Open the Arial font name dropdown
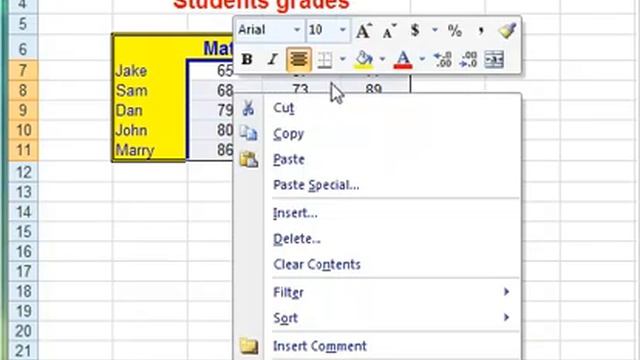Image resolution: width=640 pixels, height=360 pixels. (297, 30)
